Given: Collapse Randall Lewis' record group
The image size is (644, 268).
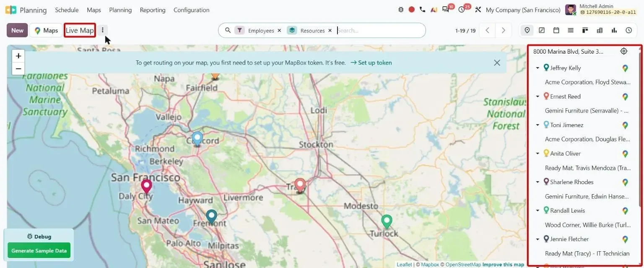Looking at the screenshot, I should [x=538, y=211].
